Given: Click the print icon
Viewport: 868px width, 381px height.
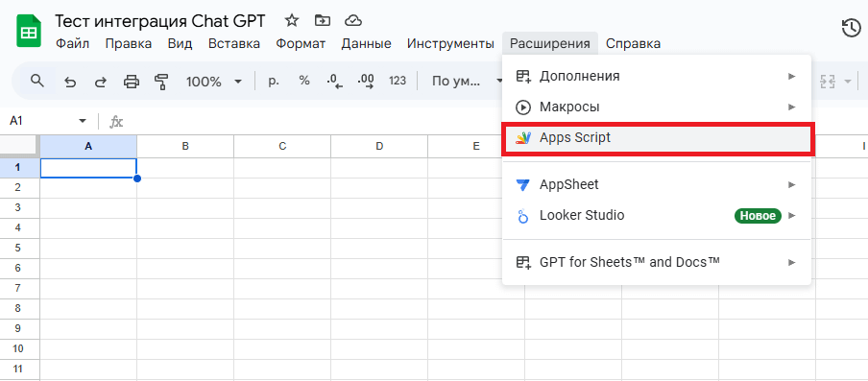Looking at the screenshot, I should point(132,82).
